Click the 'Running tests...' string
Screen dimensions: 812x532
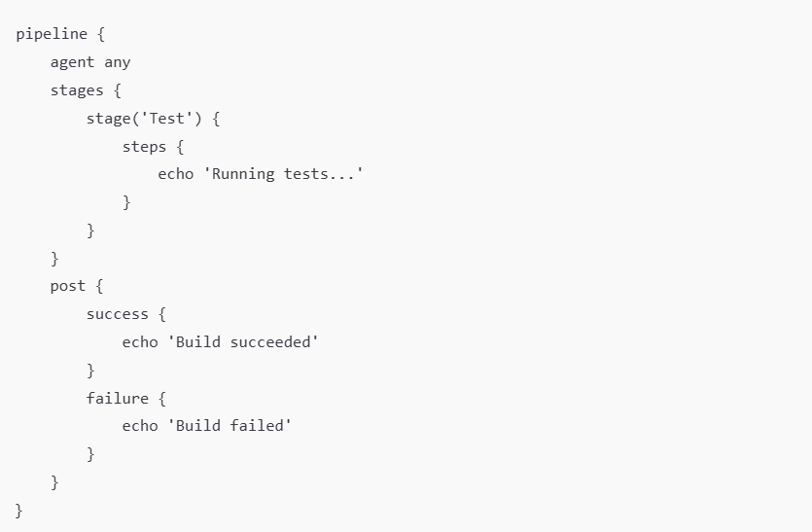[283, 174]
